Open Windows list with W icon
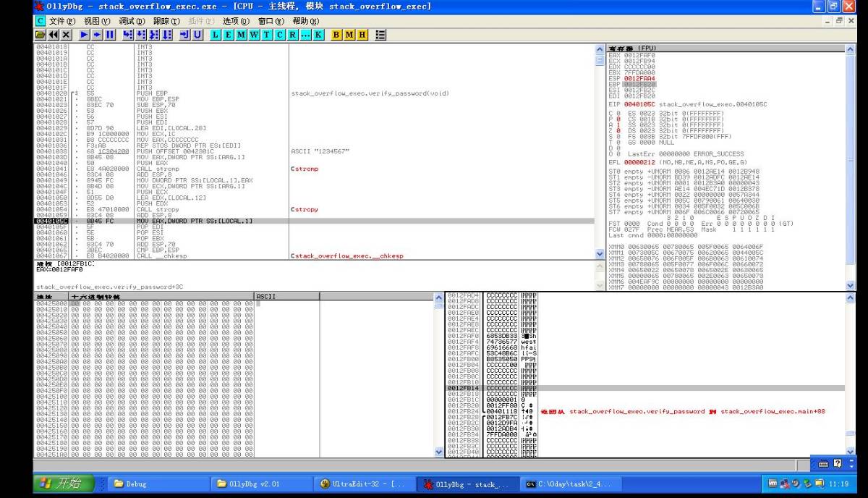868x498 pixels. (254, 35)
